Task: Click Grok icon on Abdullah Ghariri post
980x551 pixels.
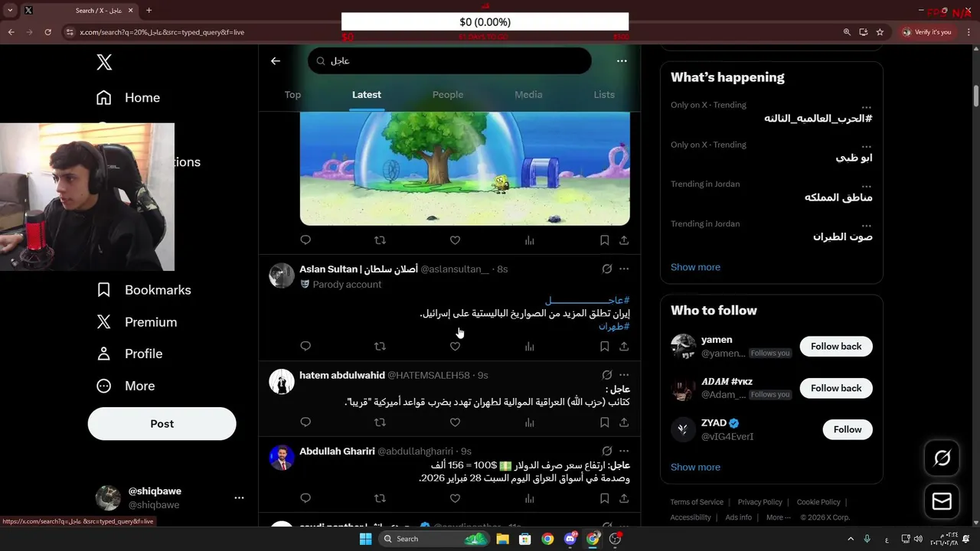Action: tap(606, 452)
